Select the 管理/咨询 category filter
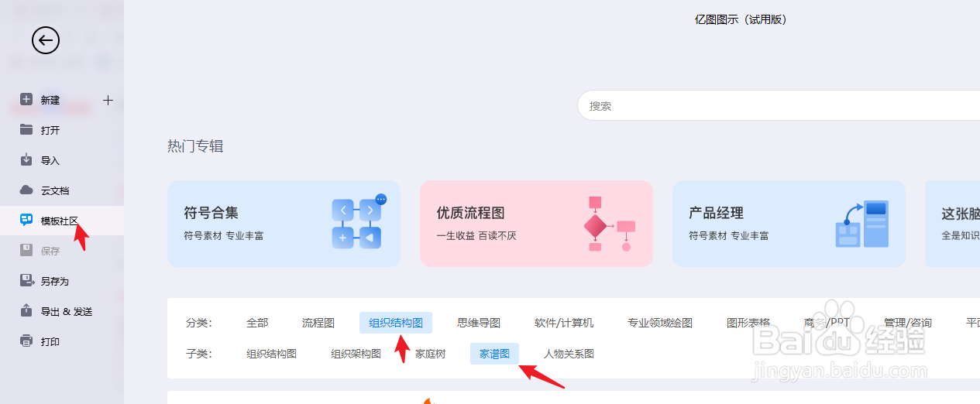The width and height of the screenshot is (980, 404). tap(908, 323)
